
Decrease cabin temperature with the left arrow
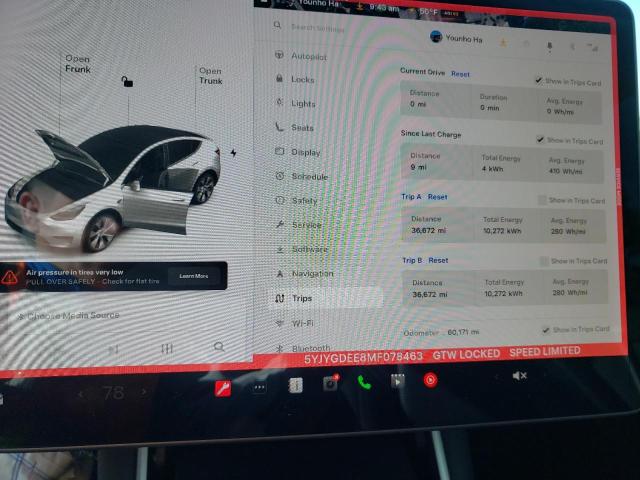coord(82,393)
